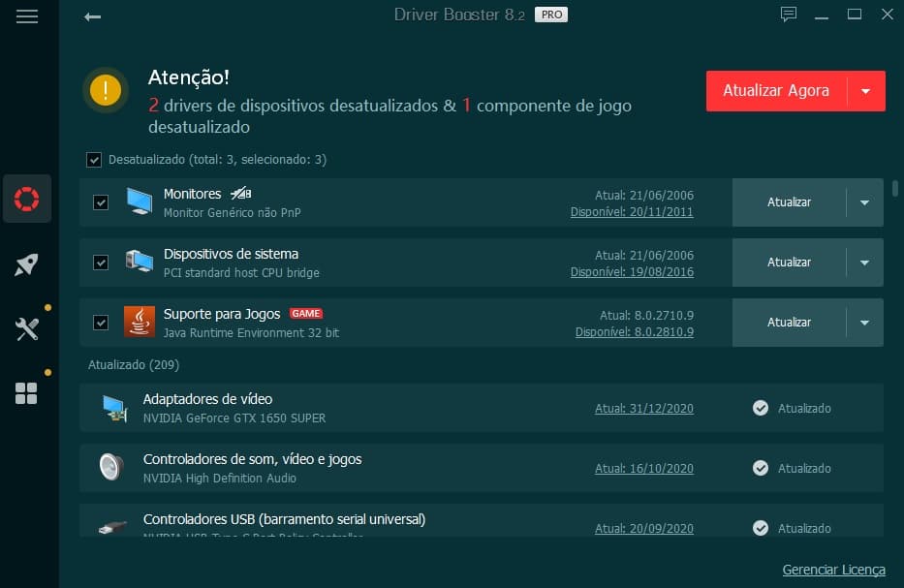Open the Disponível: 8.0.2810.9 link
This screenshot has width=904, height=588.
[635, 332]
